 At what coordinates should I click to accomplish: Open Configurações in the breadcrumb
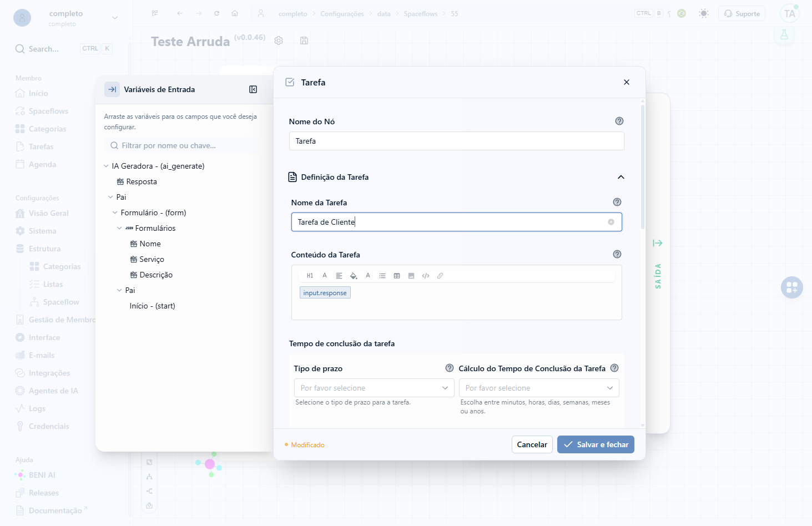click(x=342, y=13)
